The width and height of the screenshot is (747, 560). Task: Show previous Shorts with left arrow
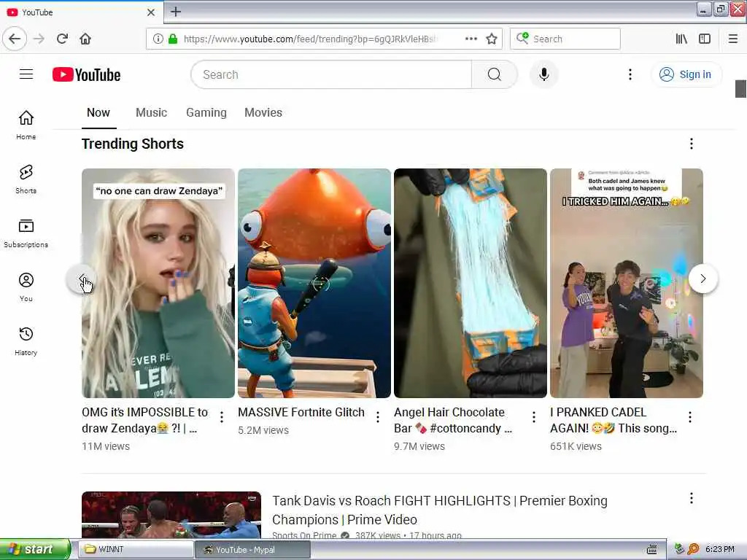(82, 279)
